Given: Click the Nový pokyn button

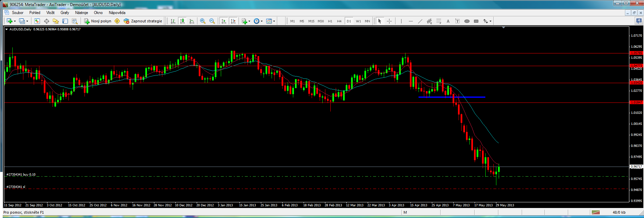Looking at the screenshot, I should pyautogui.click(x=98, y=21).
